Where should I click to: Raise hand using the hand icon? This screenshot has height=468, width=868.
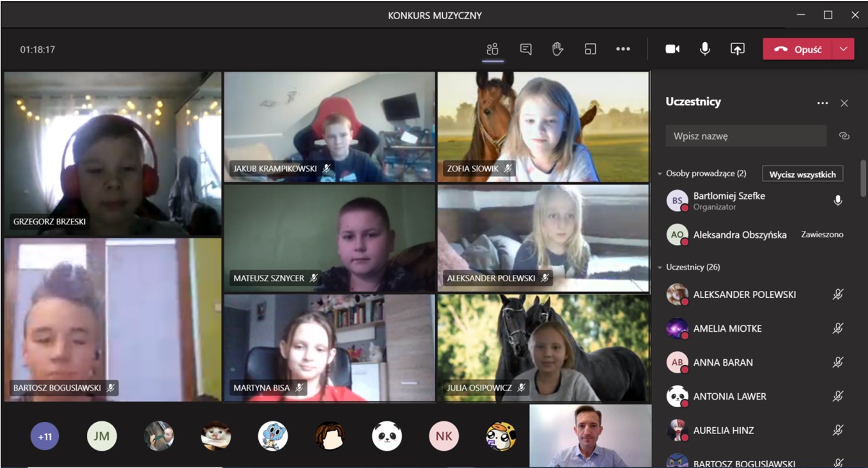click(557, 49)
